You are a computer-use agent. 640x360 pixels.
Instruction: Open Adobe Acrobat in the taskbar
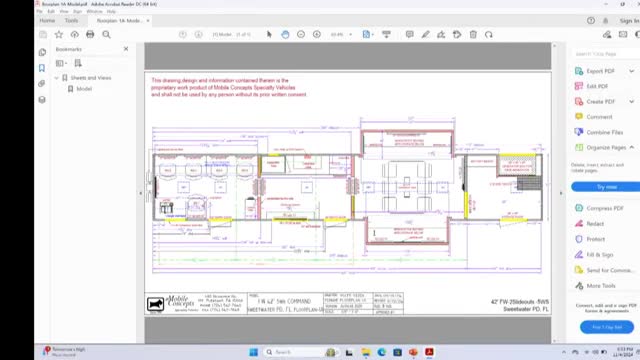pyautogui.click(x=429, y=352)
